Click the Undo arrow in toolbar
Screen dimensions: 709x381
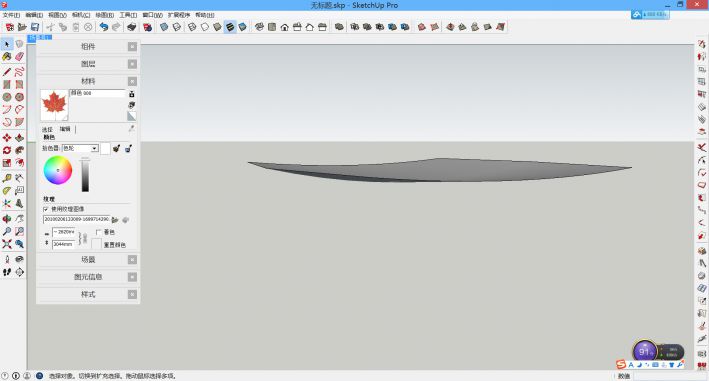point(104,27)
